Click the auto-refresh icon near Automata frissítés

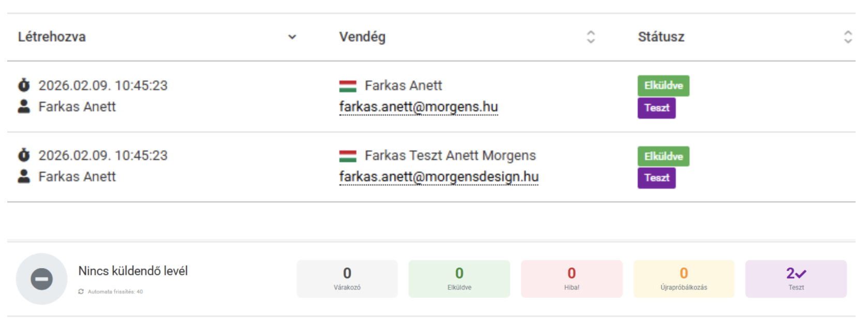click(x=81, y=292)
